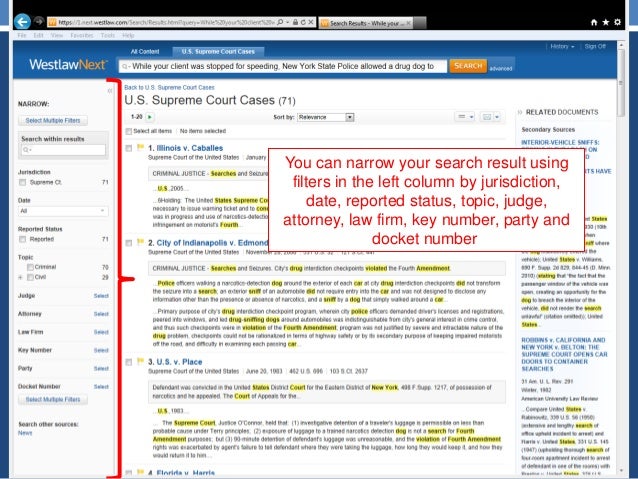
Task: Click in the browser URL address field
Action: click(166, 22)
